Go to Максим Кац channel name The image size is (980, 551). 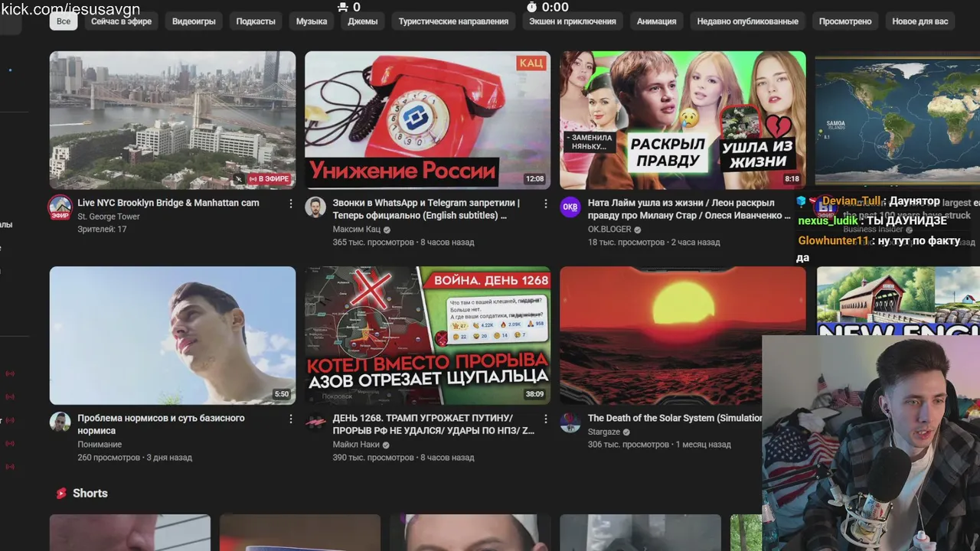(x=357, y=230)
